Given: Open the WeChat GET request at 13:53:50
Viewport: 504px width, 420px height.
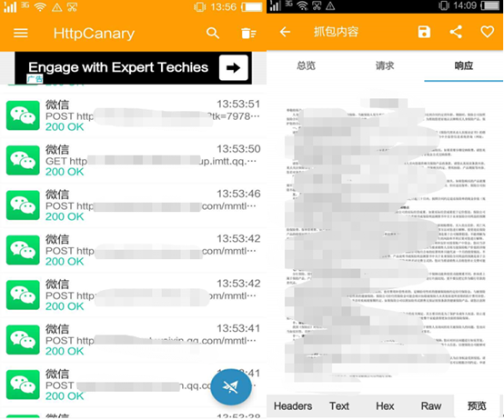Looking at the screenshot, I should tap(133, 161).
